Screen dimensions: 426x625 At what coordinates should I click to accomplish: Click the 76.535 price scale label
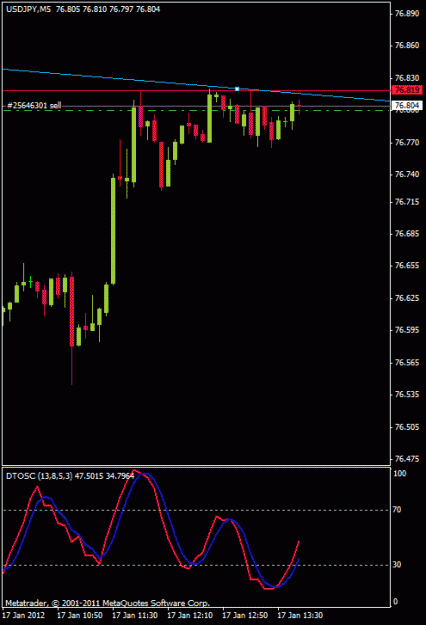[x=406, y=394]
